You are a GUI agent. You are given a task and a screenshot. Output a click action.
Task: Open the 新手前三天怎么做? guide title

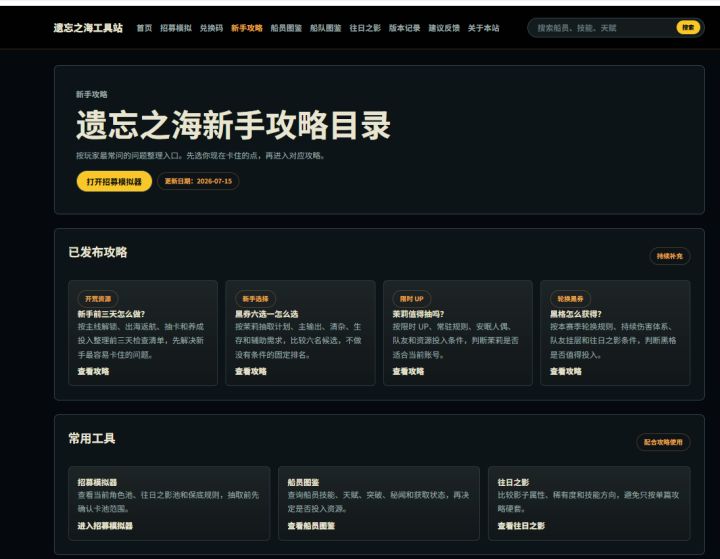click(111, 314)
